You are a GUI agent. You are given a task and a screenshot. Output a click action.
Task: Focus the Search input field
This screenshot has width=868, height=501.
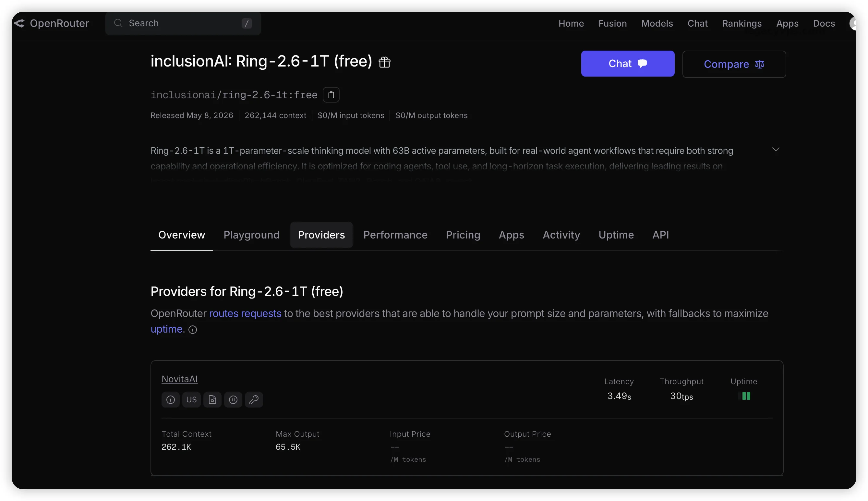(x=183, y=23)
